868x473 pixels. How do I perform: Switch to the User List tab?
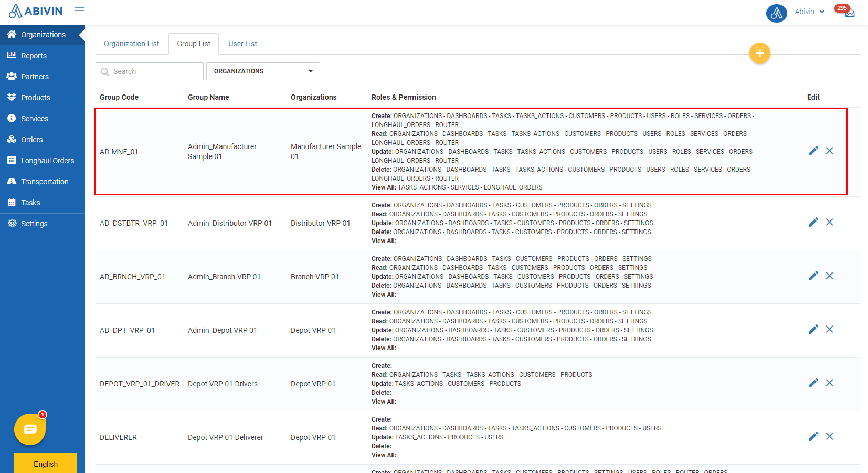click(x=242, y=44)
